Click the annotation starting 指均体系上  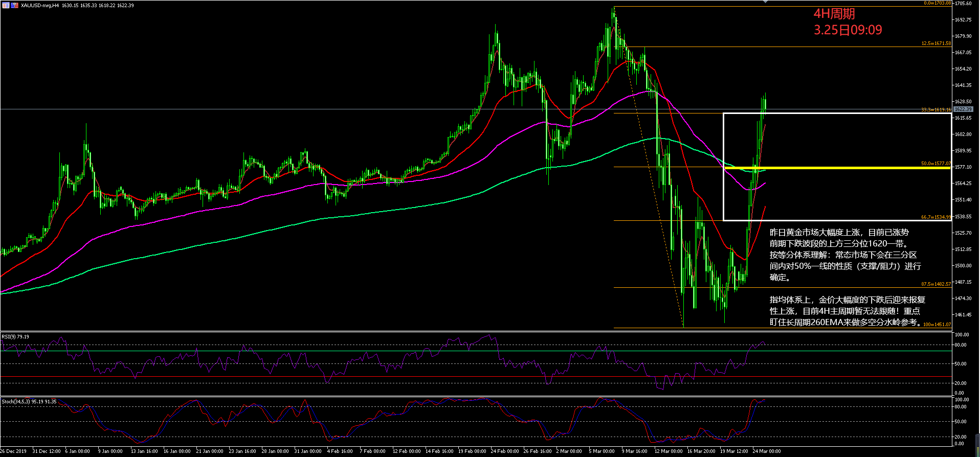coord(848,311)
